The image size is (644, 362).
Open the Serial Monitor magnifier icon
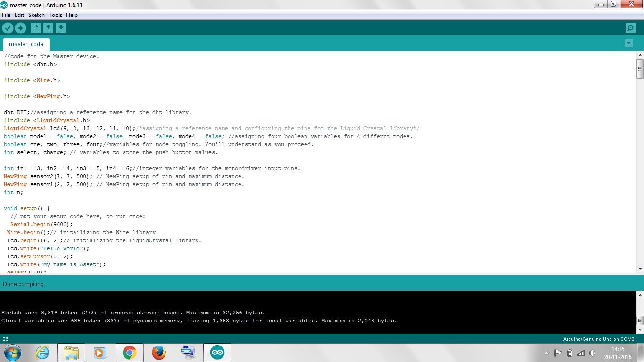coord(631,28)
